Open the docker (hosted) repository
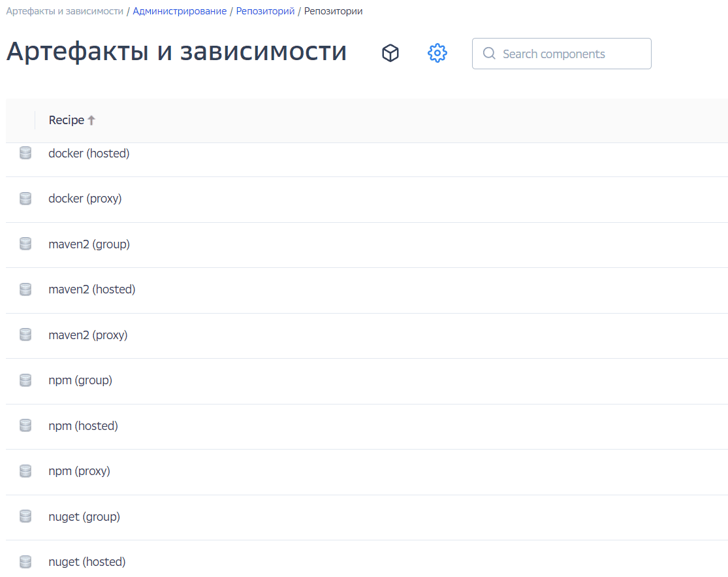Viewport: 728px width, 577px height. click(89, 153)
